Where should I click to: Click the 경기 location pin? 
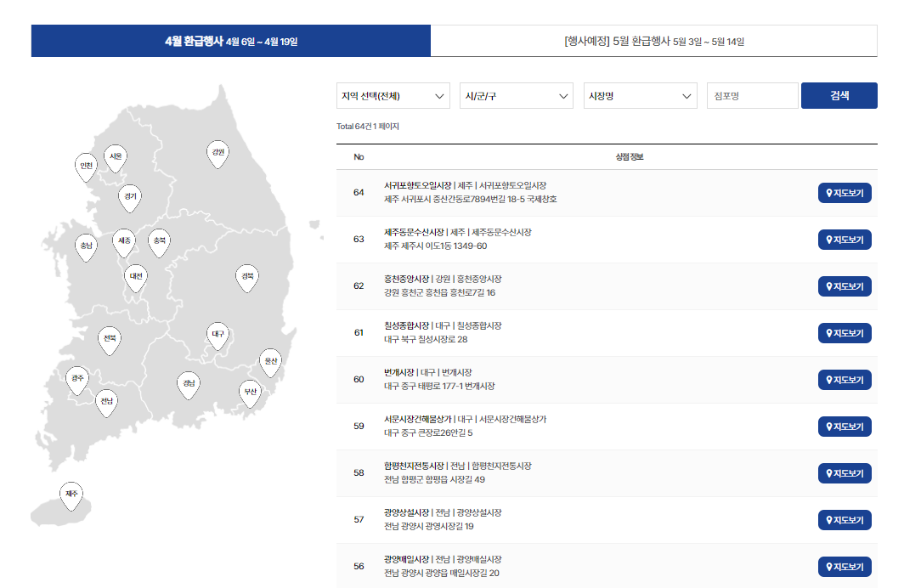[x=128, y=194]
